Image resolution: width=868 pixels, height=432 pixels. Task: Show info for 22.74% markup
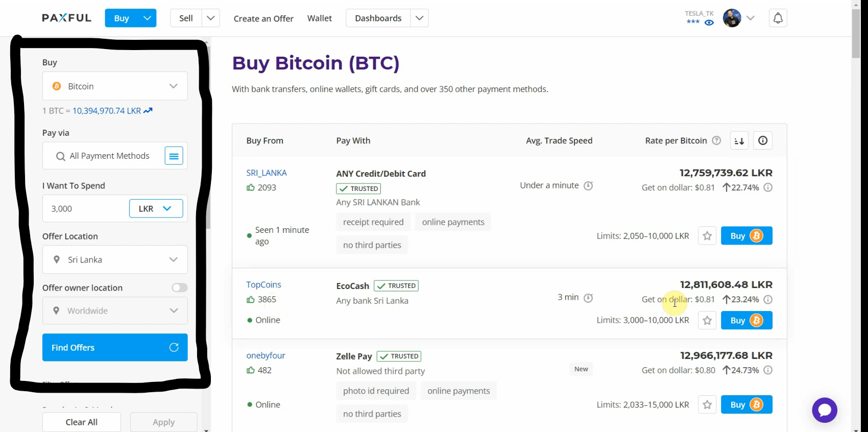point(768,187)
